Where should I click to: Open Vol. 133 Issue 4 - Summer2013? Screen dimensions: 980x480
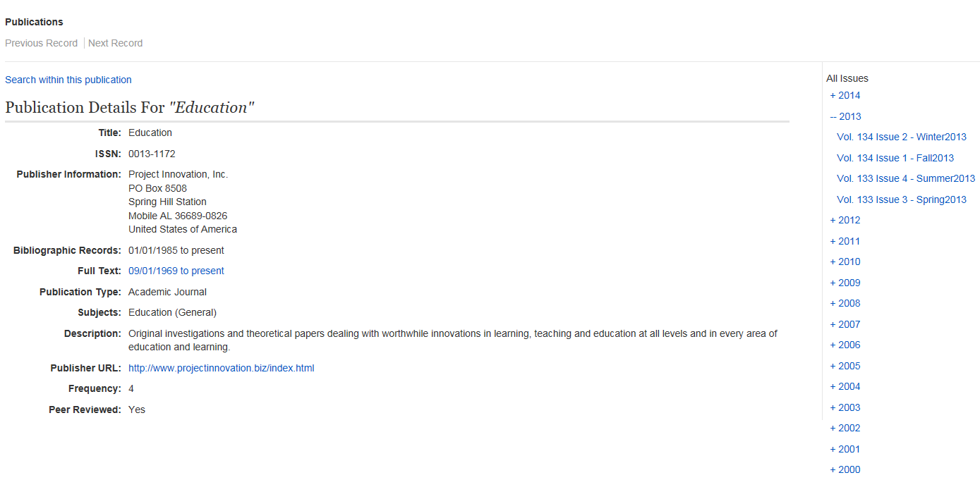[905, 179]
